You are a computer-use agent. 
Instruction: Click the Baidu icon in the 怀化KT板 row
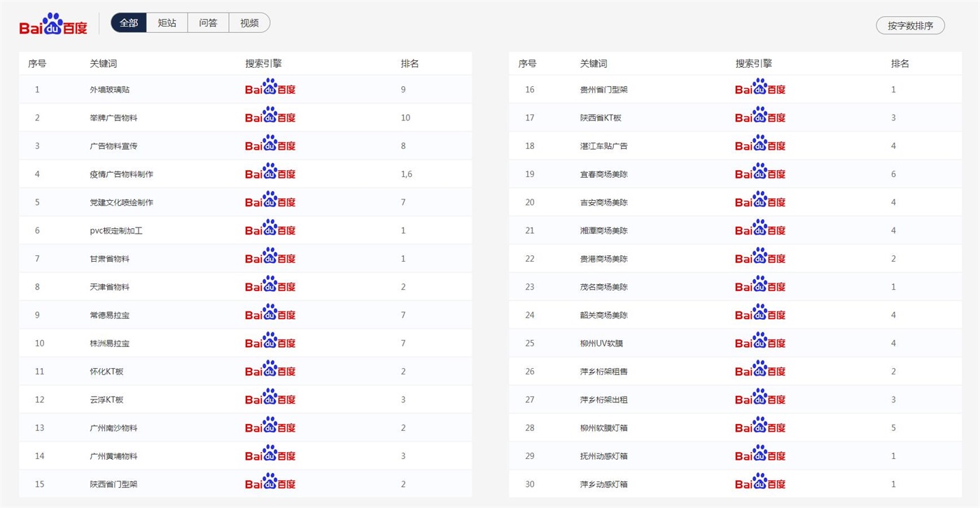click(270, 371)
